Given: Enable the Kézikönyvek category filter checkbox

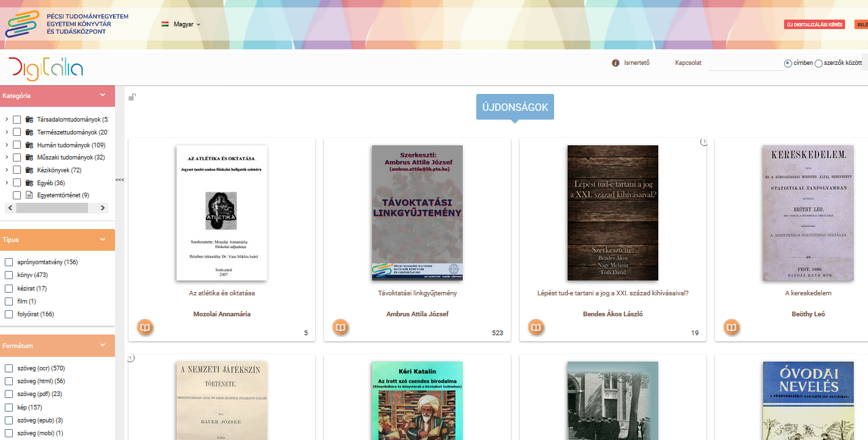Looking at the screenshot, I should tap(17, 170).
